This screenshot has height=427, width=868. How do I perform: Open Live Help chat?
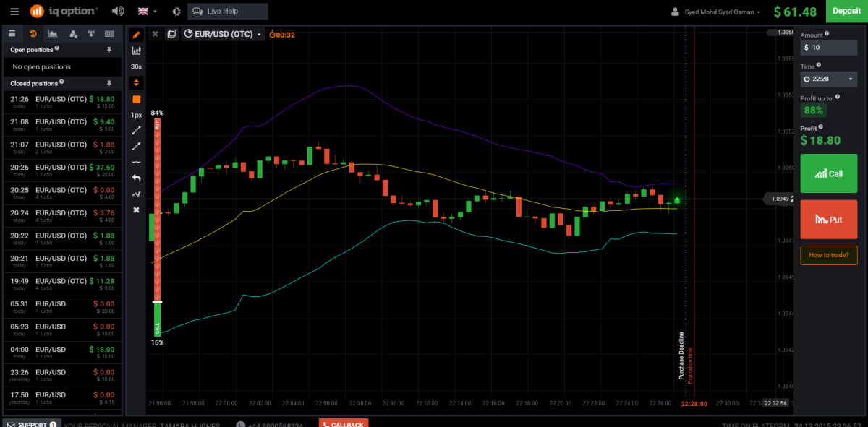tap(227, 12)
